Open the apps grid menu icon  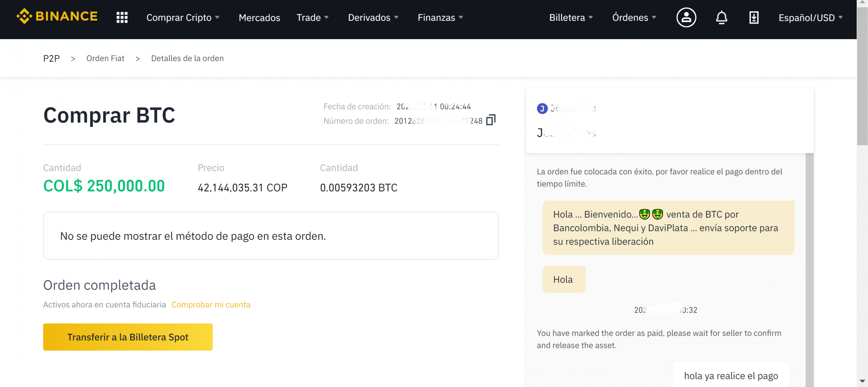pos(122,17)
